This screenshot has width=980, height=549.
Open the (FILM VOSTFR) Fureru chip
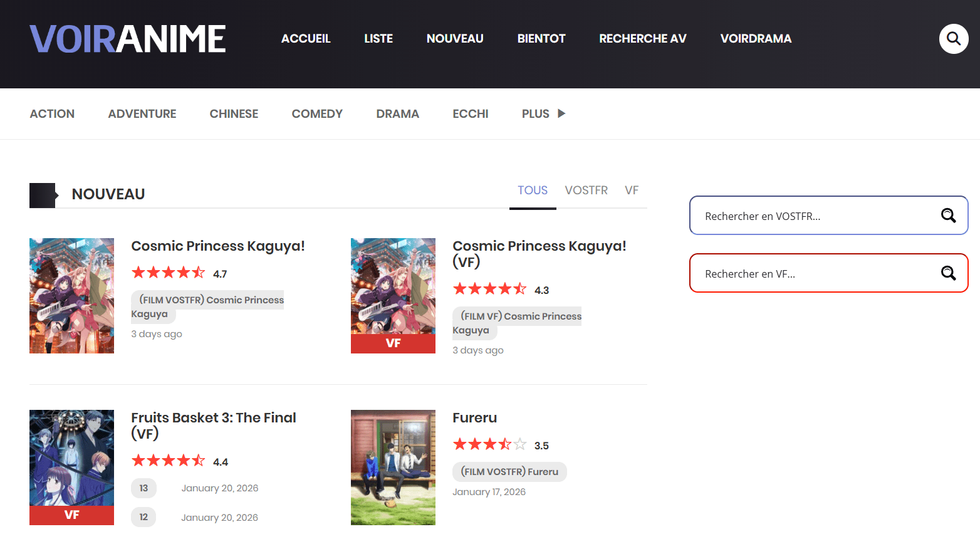pyautogui.click(x=509, y=472)
